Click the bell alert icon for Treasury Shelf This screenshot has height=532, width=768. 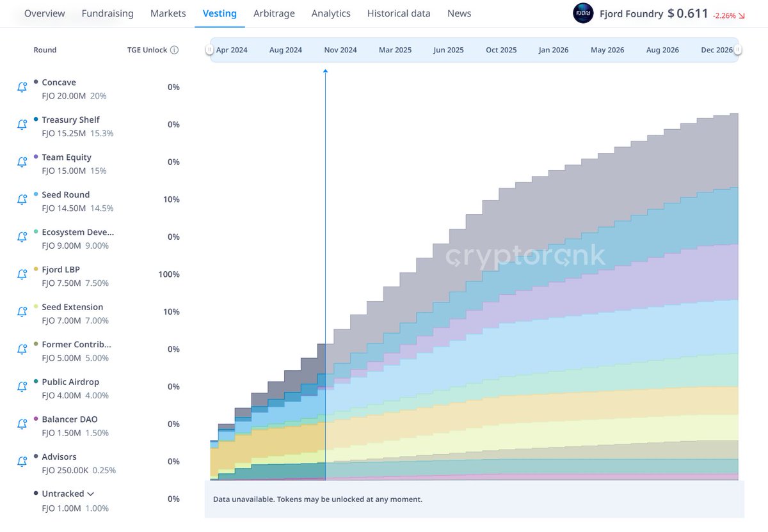point(22,125)
